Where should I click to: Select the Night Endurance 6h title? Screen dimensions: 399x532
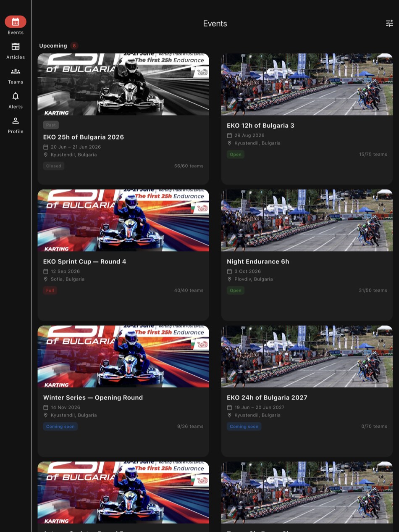pos(258,261)
